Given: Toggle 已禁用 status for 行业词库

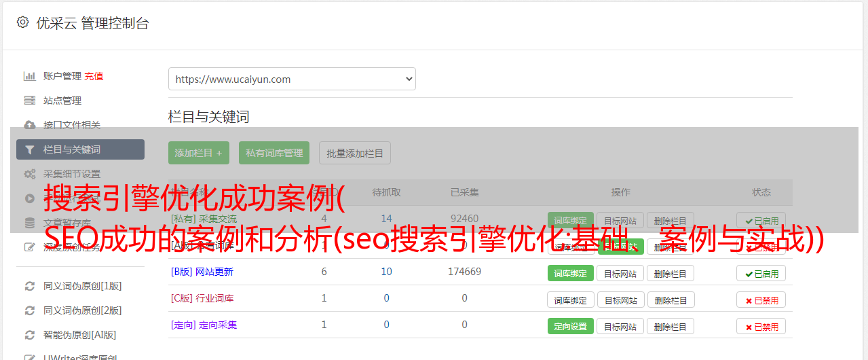Looking at the screenshot, I should click(x=761, y=300).
